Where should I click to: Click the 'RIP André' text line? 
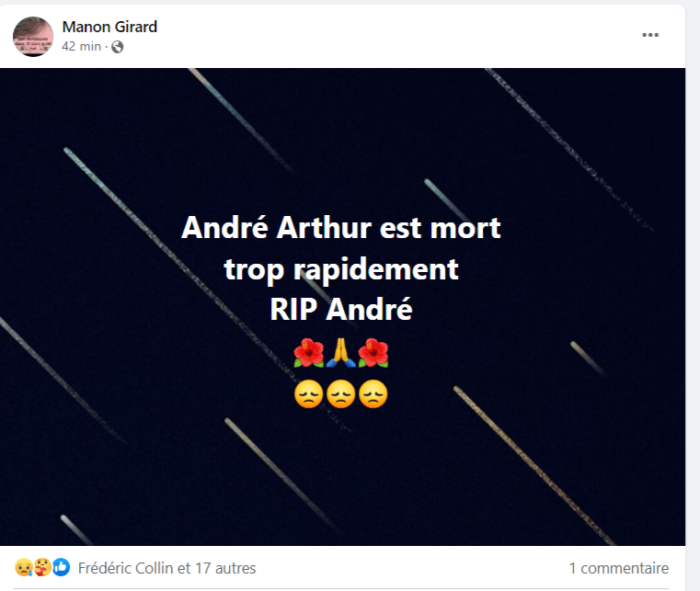341,310
